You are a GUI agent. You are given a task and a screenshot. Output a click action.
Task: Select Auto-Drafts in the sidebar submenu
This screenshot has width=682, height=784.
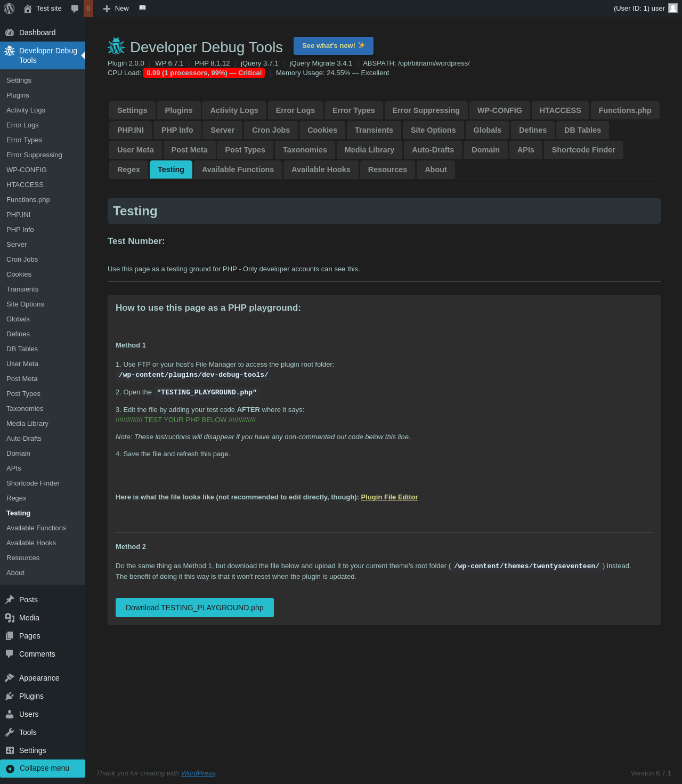point(43,439)
